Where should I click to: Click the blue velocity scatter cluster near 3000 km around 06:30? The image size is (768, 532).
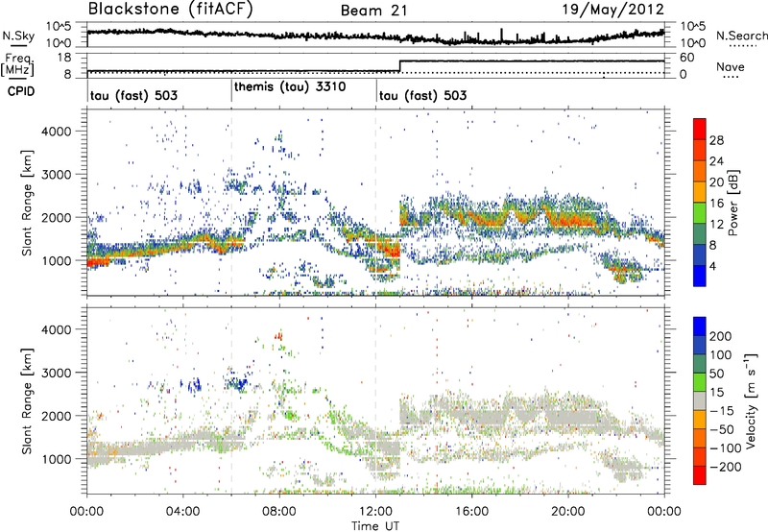[238, 381]
